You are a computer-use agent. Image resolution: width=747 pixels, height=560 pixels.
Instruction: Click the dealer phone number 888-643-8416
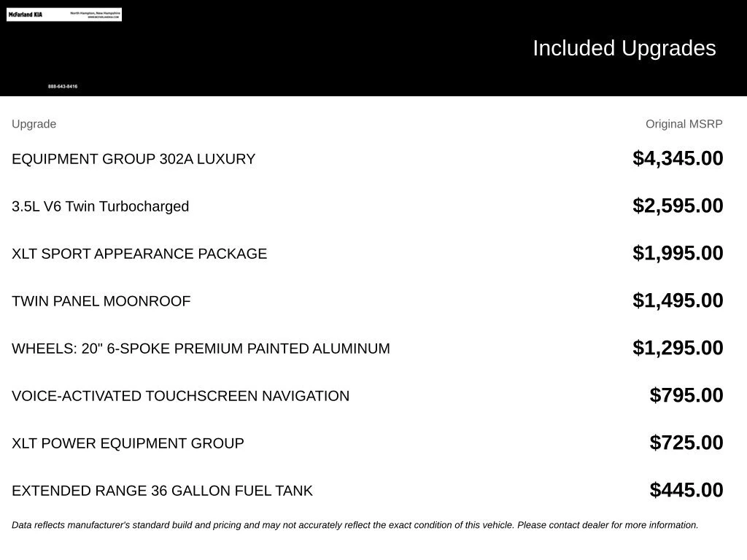click(63, 87)
